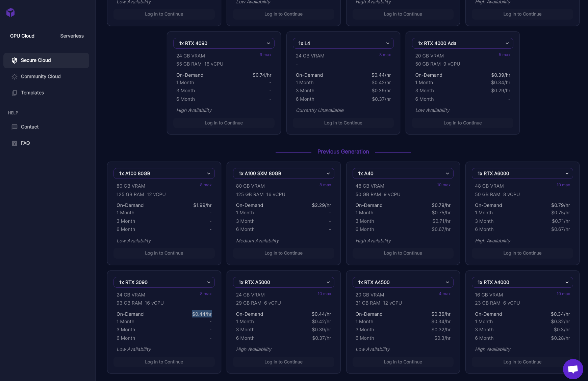Open Templates in the sidebar
588x381 pixels.
(x=46, y=93)
